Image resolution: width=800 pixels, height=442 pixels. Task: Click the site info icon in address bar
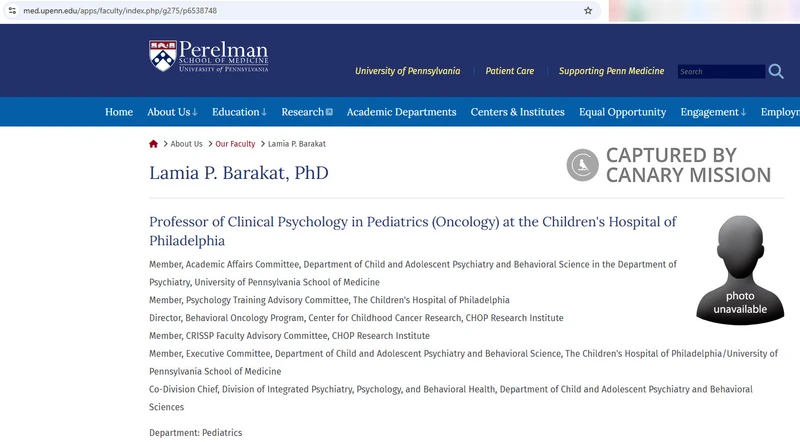point(12,10)
